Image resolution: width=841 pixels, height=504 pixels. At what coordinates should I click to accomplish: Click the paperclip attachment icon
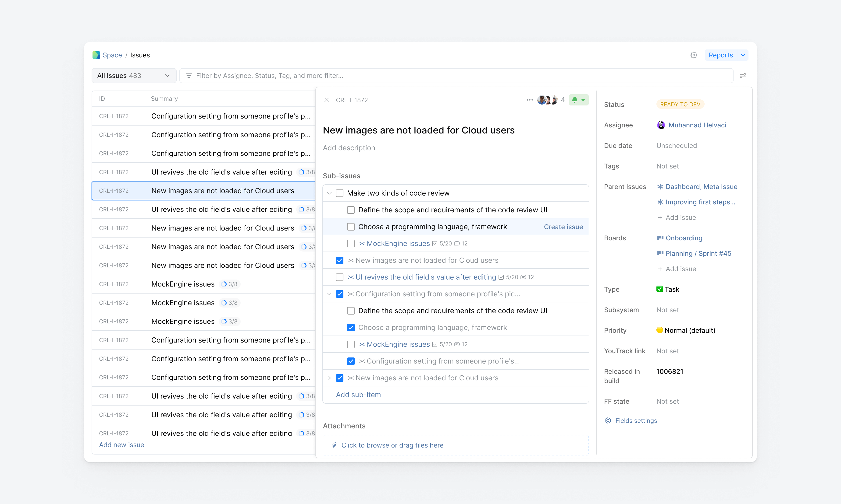[x=334, y=445]
